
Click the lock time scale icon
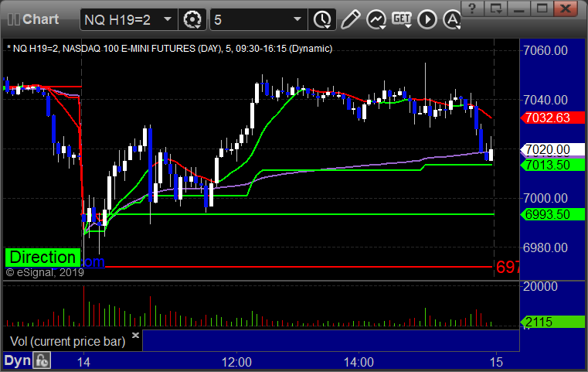pyautogui.click(x=42, y=360)
